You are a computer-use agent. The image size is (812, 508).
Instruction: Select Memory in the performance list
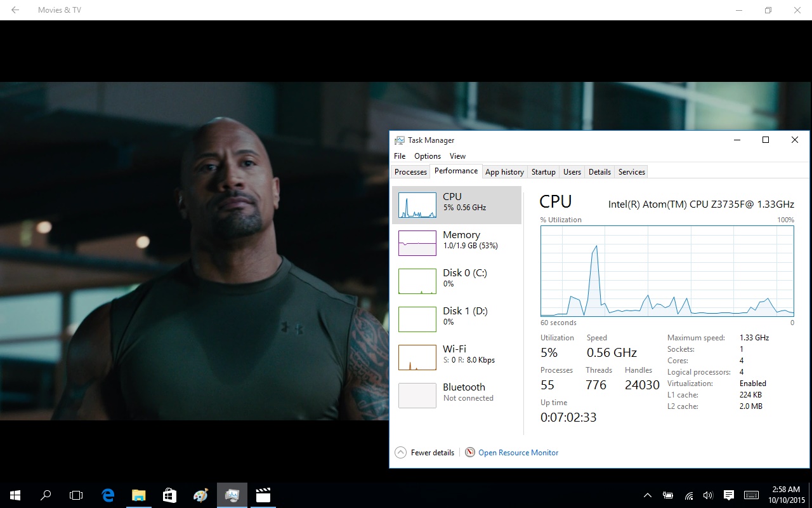pyautogui.click(x=457, y=243)
